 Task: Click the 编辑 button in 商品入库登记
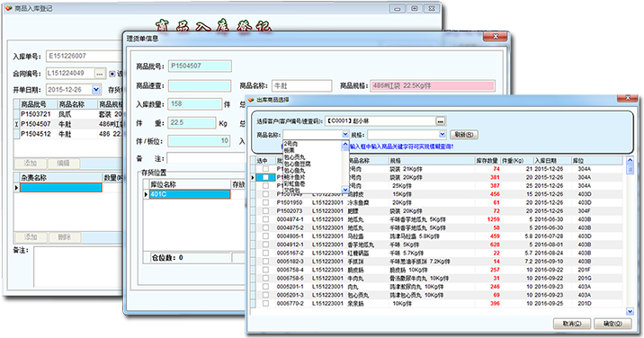pos(63,164)
